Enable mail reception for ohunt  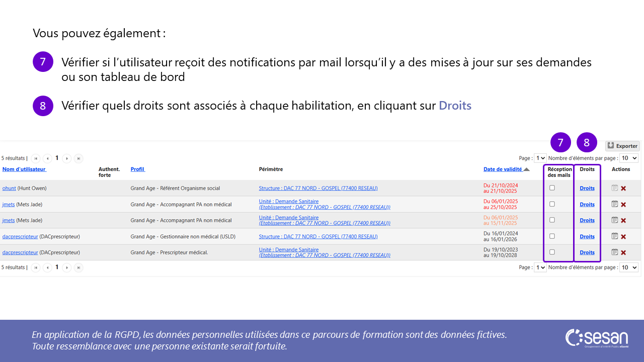(552, 188)
